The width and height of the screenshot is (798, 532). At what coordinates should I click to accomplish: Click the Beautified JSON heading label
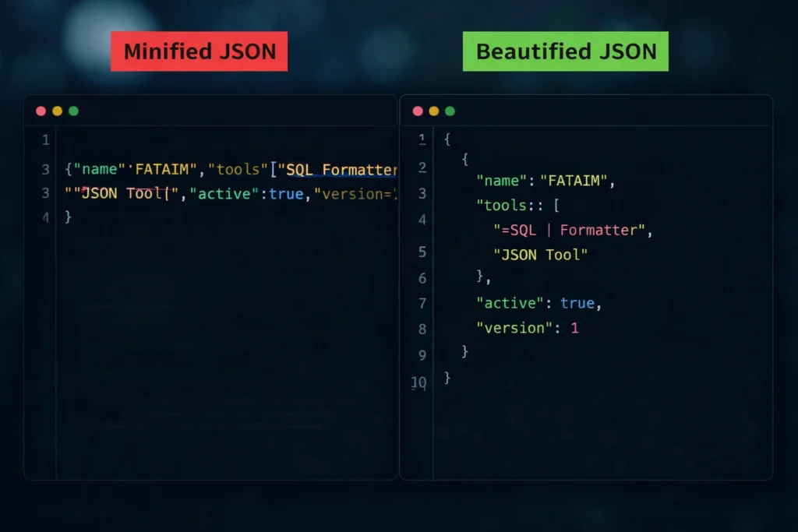(566, 51)
